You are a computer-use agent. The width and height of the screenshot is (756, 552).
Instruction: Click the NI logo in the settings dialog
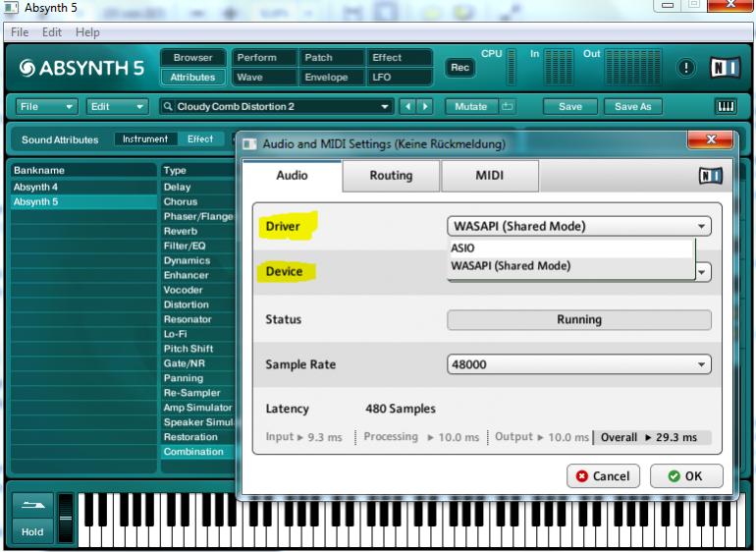[711, 176]
